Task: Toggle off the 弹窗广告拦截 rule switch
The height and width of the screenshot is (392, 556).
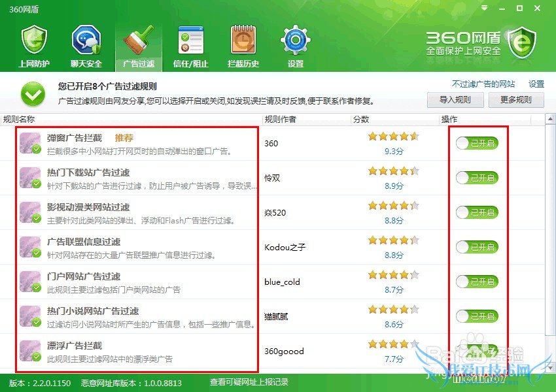Action: point(478,143)
